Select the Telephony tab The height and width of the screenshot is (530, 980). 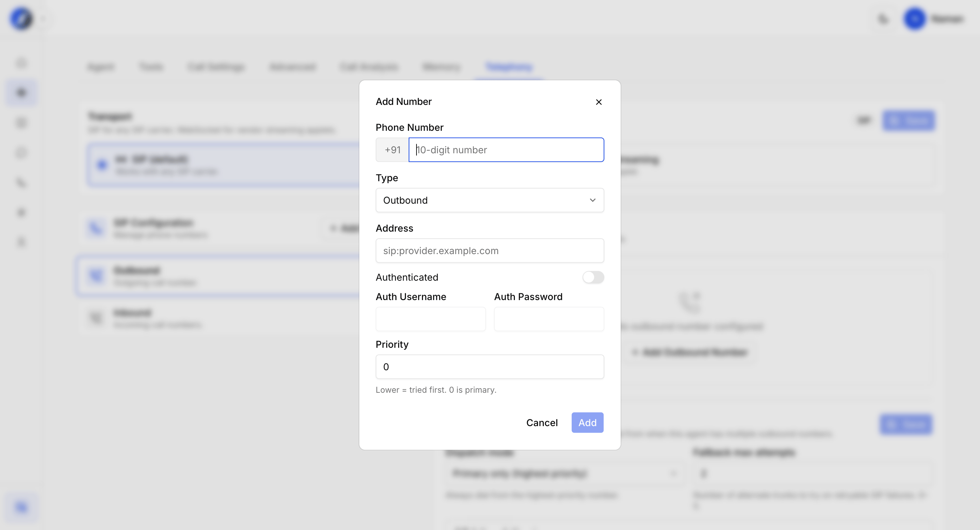click(509, 67)
